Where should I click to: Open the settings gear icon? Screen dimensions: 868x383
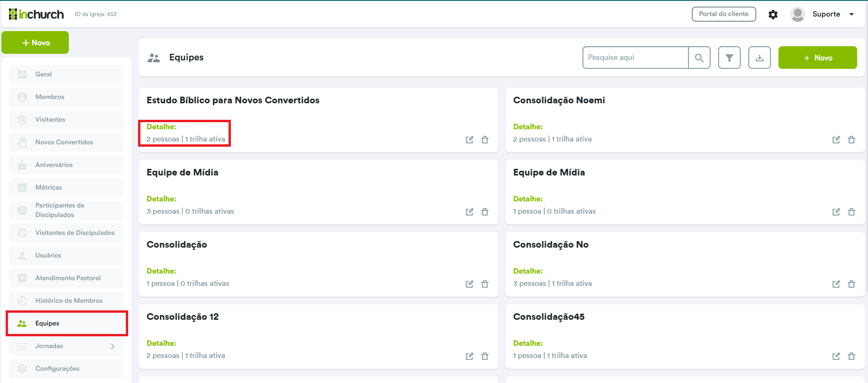tap(773, 15)
